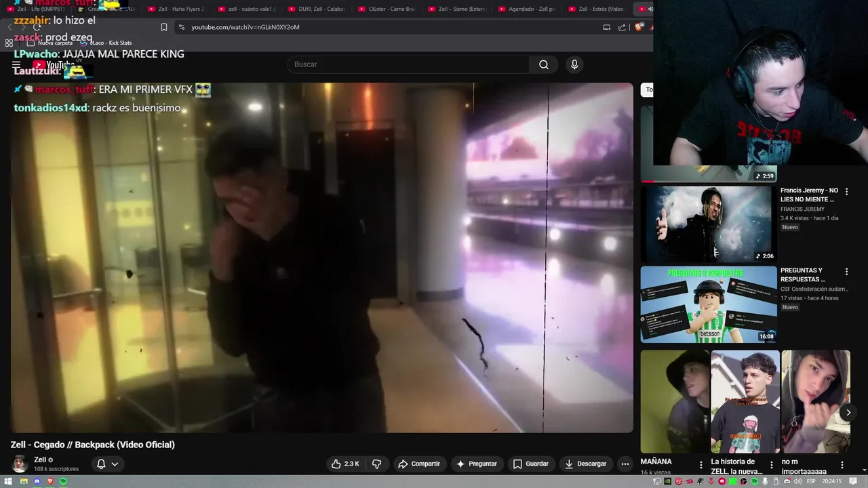Open Spotify from the taskbar
The height and width of the screenshot is (488, 868).
(64, 481)
